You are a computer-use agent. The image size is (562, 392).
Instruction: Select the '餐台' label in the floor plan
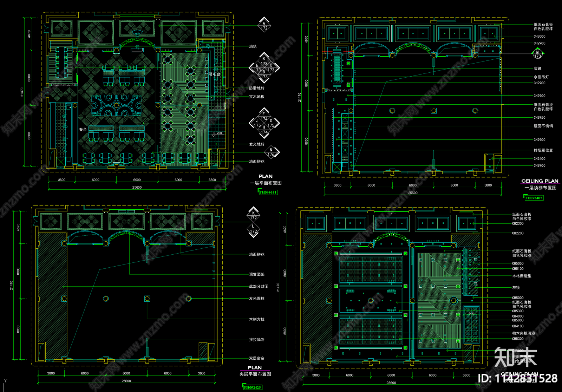pos(83,129)
